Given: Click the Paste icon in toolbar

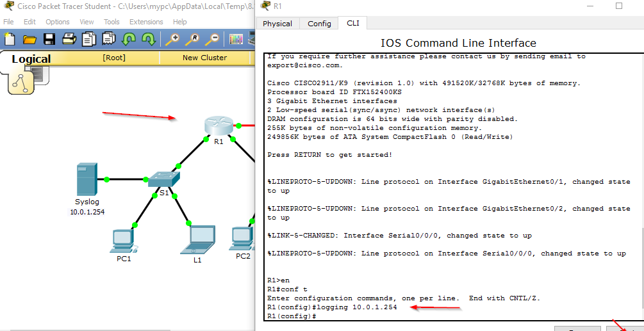Looking at the screenshot, I should tap(109, 40).
